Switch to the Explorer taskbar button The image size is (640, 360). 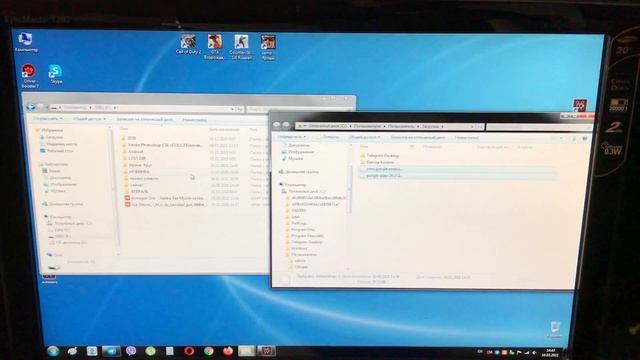click(x=247, y=351)
